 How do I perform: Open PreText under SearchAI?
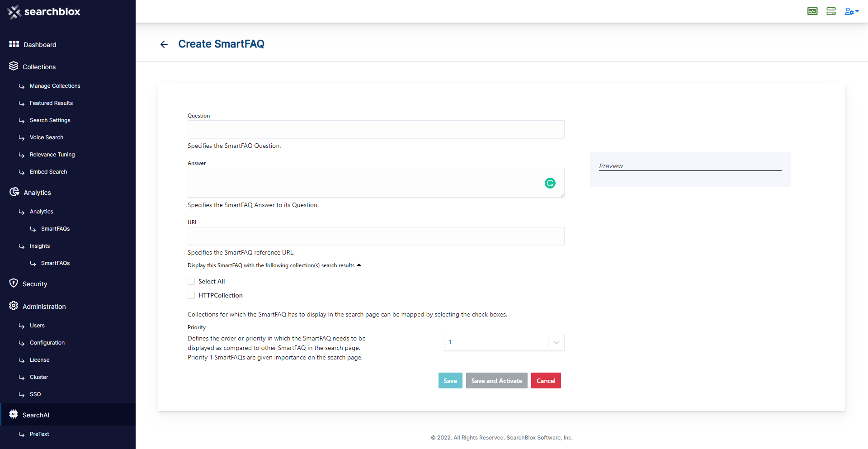click(39, 434)
